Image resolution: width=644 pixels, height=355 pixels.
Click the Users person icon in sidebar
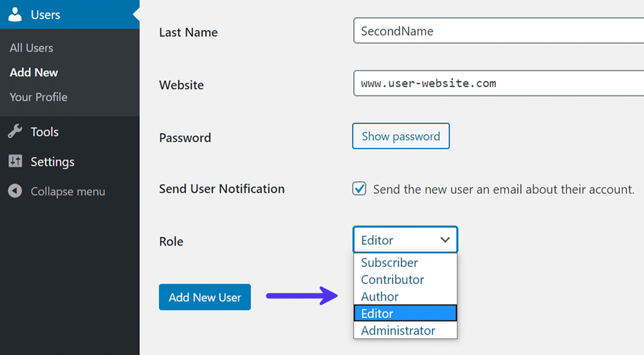(x=16, y=15)
